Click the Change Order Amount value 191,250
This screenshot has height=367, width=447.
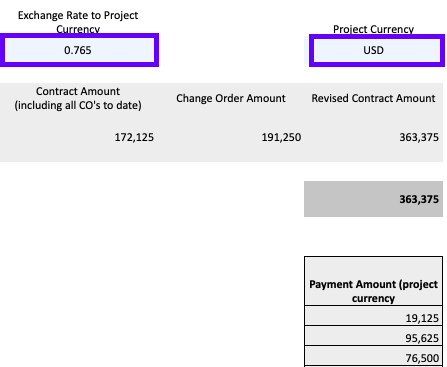click(x=281, y=137)
